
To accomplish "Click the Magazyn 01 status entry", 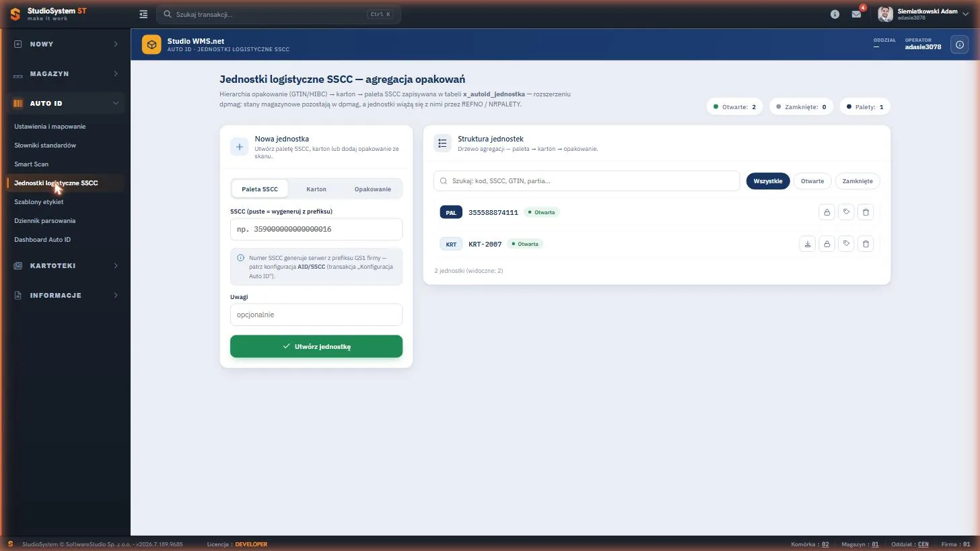I will [x=860, y=544].
